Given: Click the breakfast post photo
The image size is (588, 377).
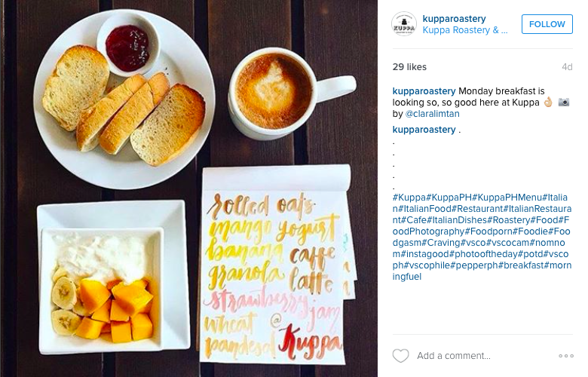Looking at the screenshot, I should click(188, 188).
